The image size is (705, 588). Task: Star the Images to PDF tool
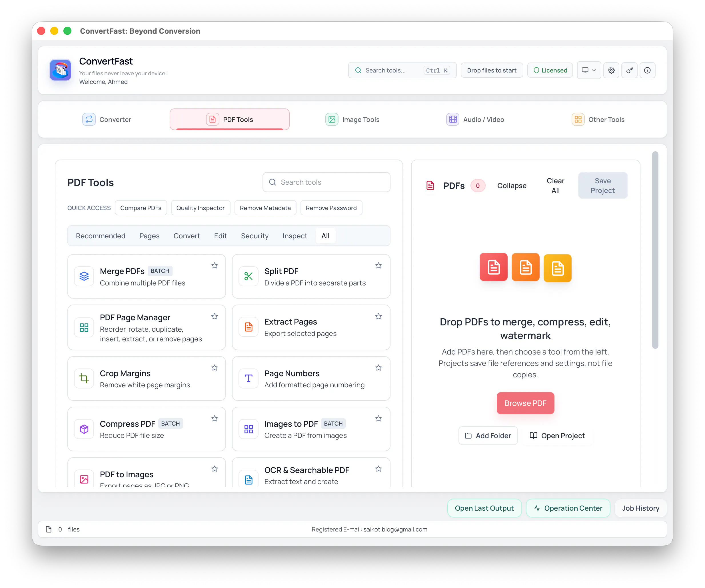click(379, 419)
